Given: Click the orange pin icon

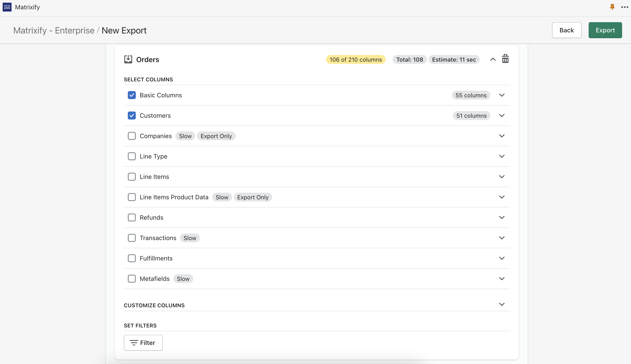Looking at the screenshot, I should pyautogui.click(x=612, y=7).
